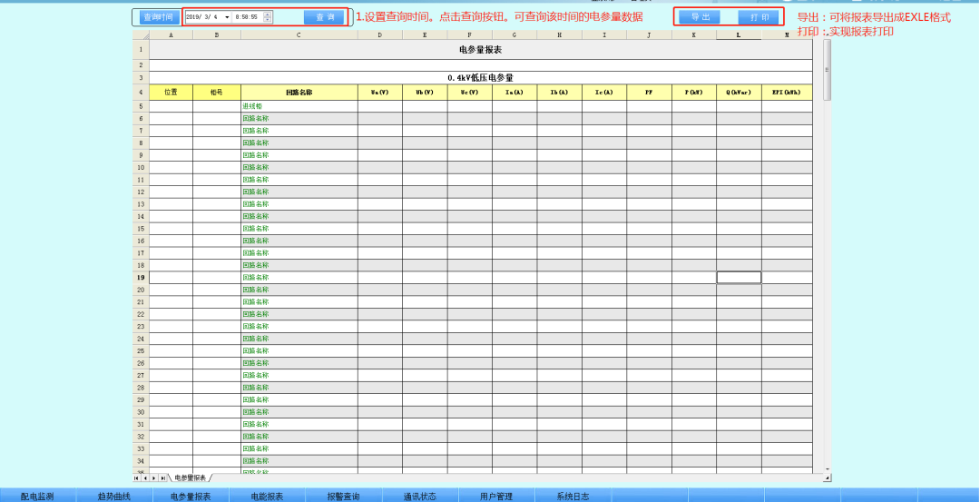Viewport: 980px width, 502px height.
Task: Open the 通讯状态 navigation tab
Action: pos(420,496)
